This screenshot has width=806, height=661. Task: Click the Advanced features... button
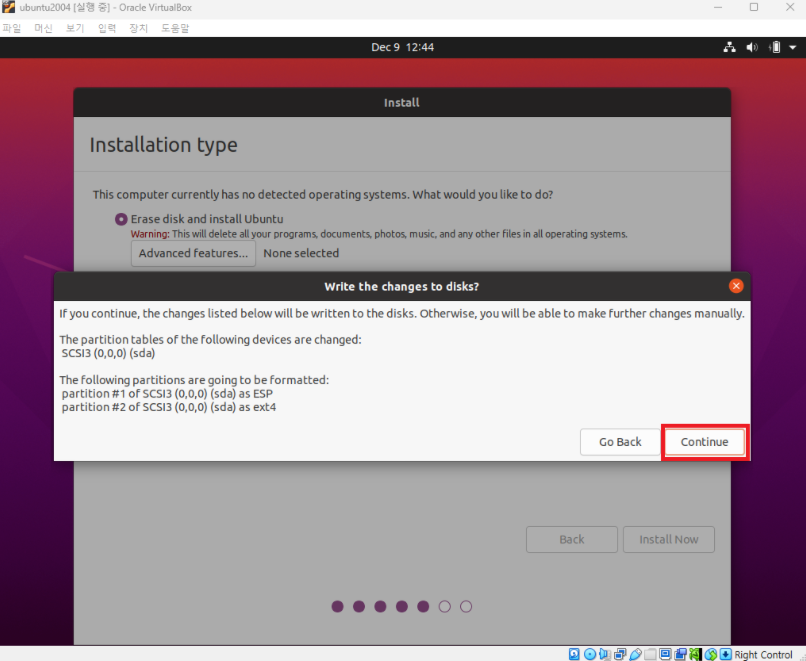pyautogui.click(x=193, y=253)
